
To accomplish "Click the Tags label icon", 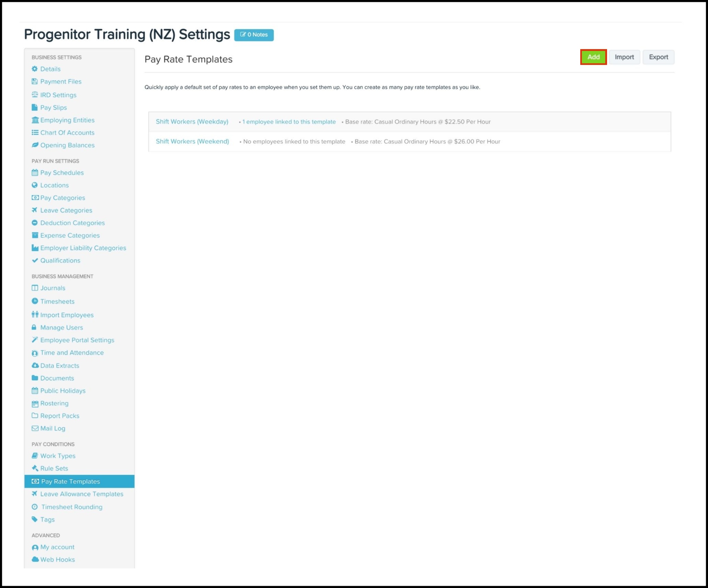I will (35, 519).
